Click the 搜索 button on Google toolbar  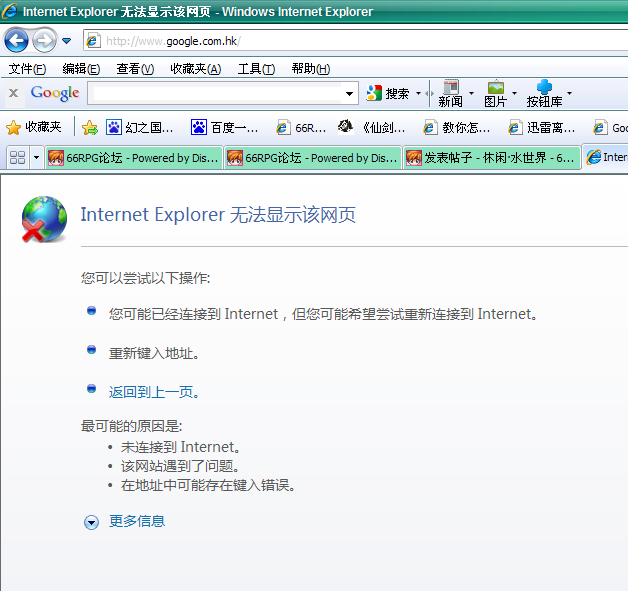coord(388,93)
